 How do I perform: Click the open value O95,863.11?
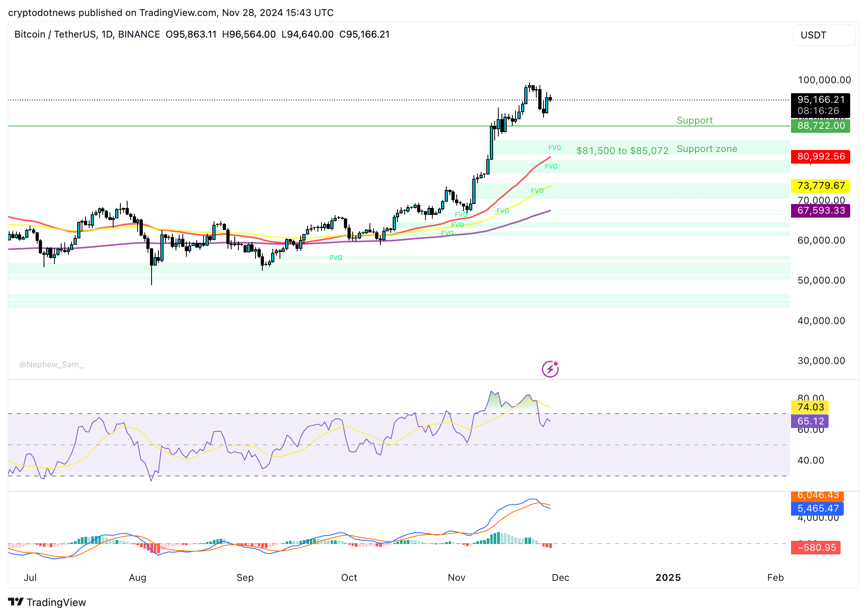(191, 34)
